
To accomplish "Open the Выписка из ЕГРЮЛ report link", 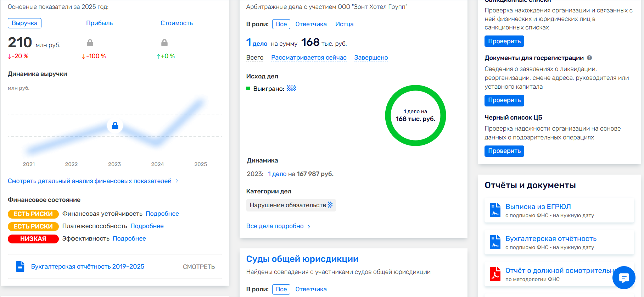I will 538,207.
